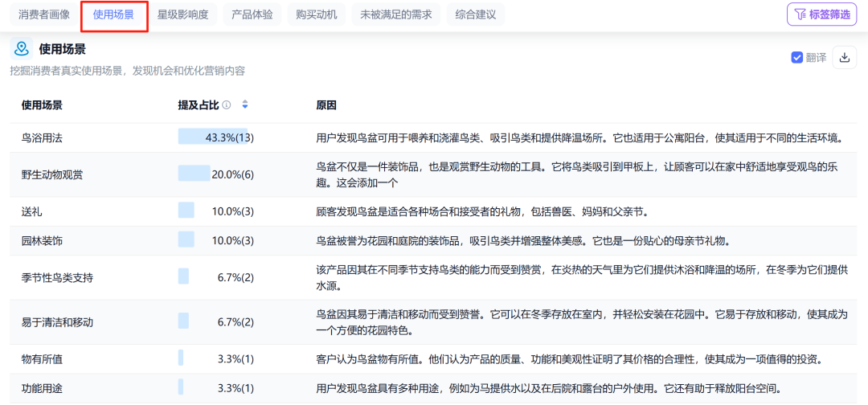Viewport: 868px width, 405px height.
Task: Click reason text about 不同季节支持鸟类
Action: click(x=582, y=278)
